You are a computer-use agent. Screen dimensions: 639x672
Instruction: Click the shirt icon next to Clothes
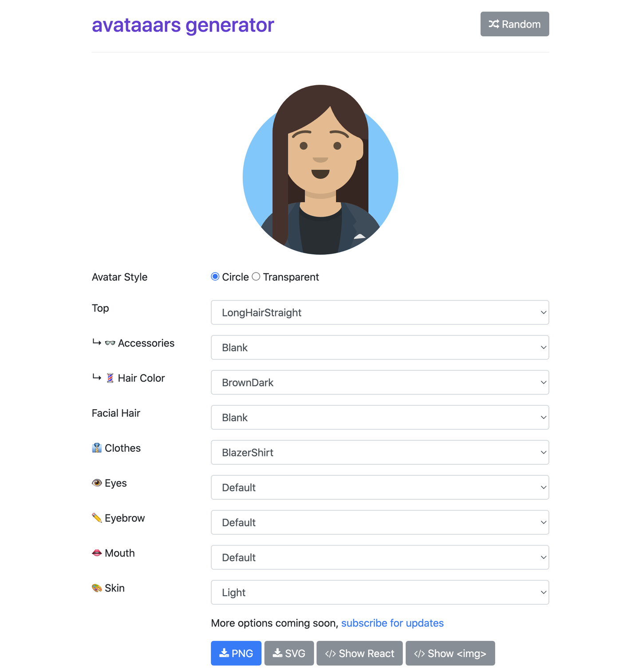tap(97, 448)
